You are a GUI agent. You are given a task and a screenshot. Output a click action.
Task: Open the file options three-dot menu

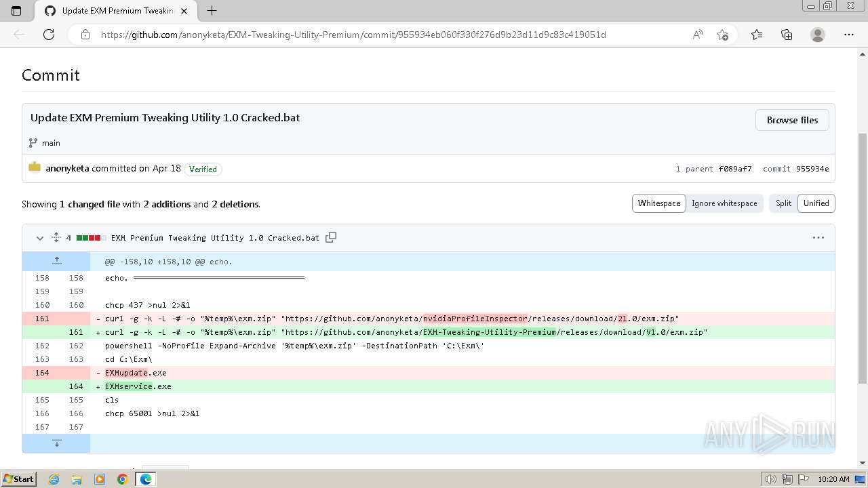pos(818,238)
